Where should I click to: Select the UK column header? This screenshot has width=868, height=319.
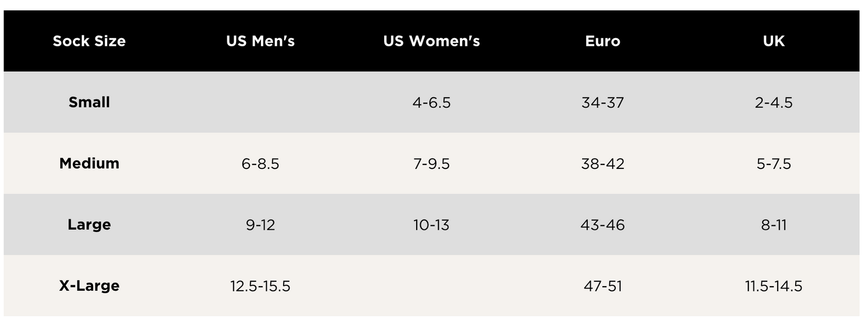click(x=774, y=41)
